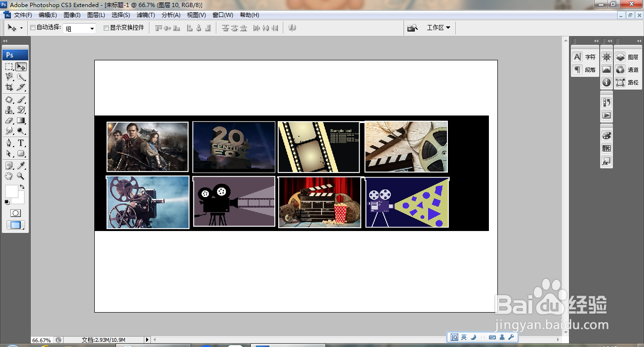
Task: Select the Zoom tool
Action: 21,176
